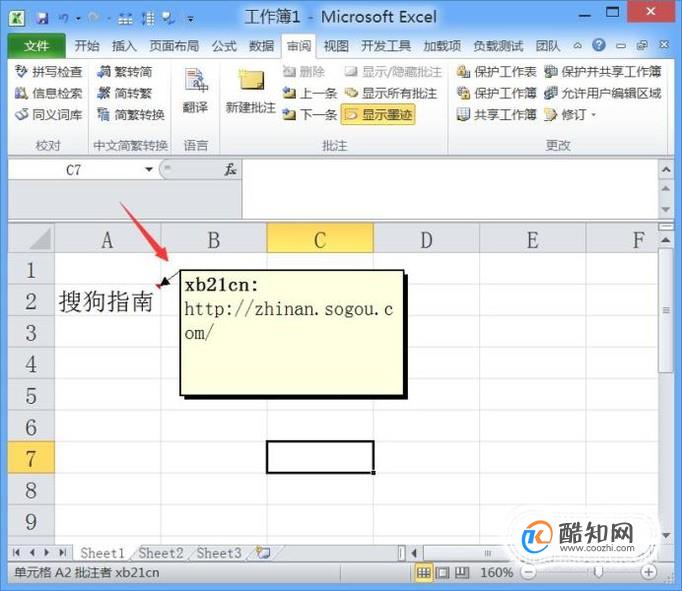Click 保护并共享工作簿 button
The image size is (682, 591).
(603, 71)
